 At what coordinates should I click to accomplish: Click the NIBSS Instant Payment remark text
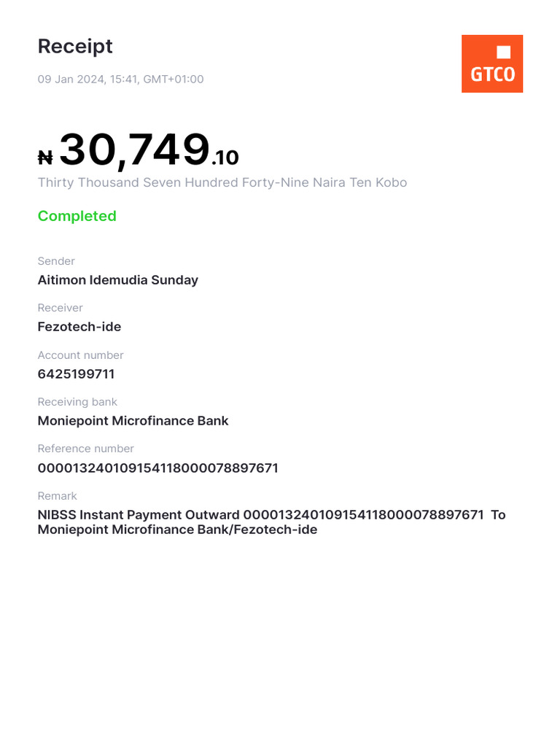[271, 522]
